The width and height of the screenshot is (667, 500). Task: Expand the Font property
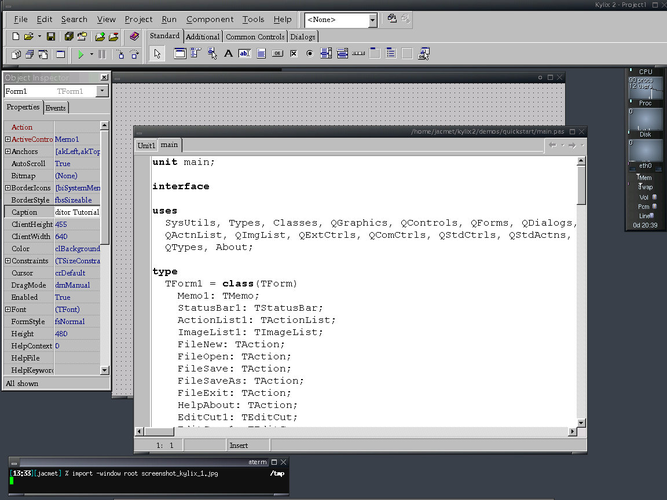(8, 309)
